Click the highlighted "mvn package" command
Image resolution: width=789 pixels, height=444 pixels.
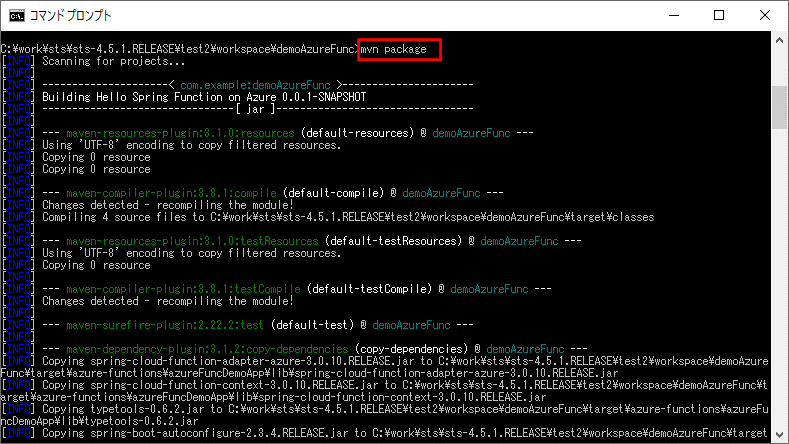(398, 48)
